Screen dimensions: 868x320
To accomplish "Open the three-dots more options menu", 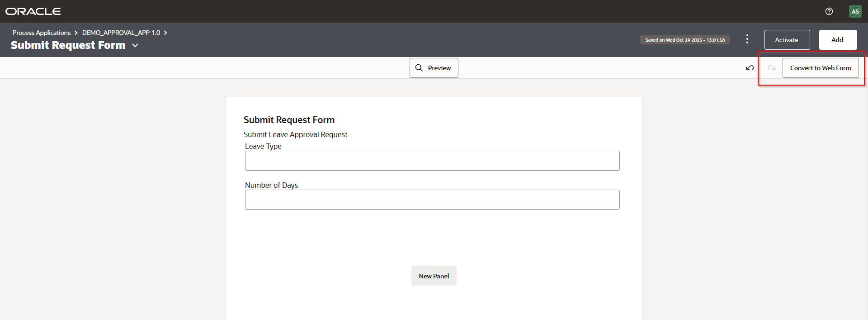I will tap(747, 39).
